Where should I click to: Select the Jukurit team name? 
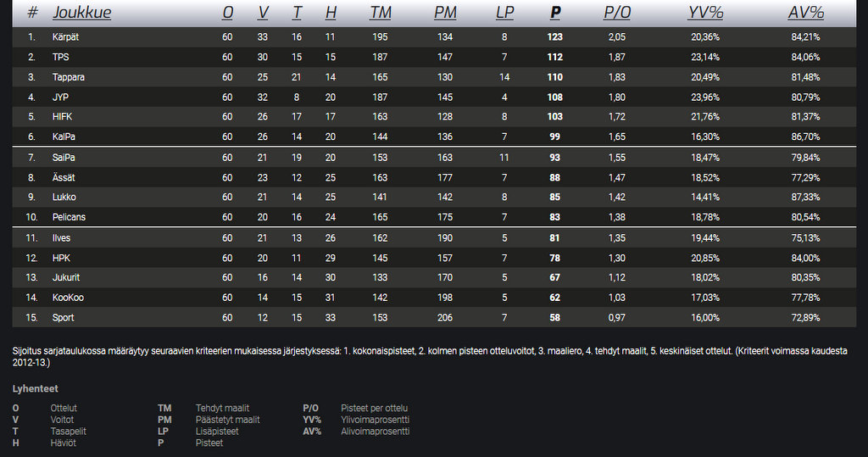[x=66, y=277]
